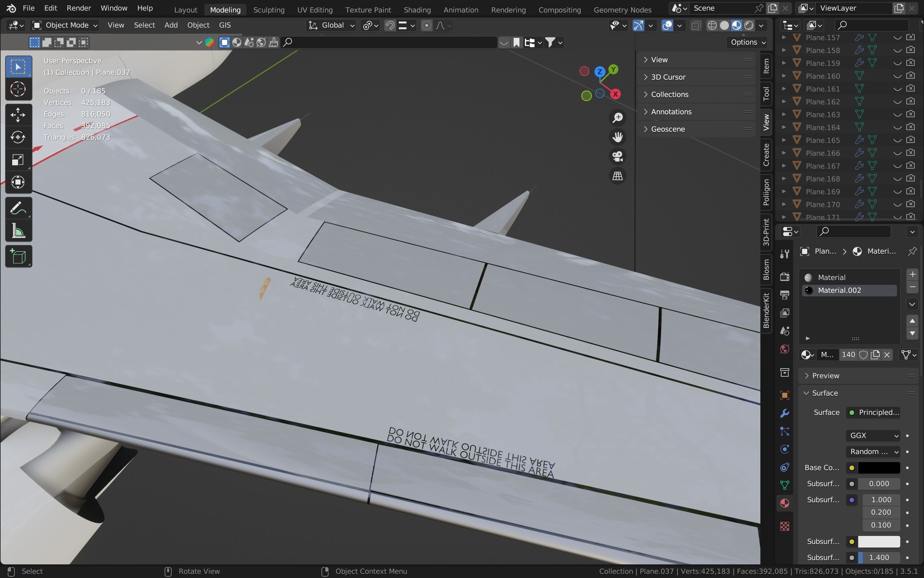
Task: Open the BlenderKit sidebar tab
Action: point(766,311)
